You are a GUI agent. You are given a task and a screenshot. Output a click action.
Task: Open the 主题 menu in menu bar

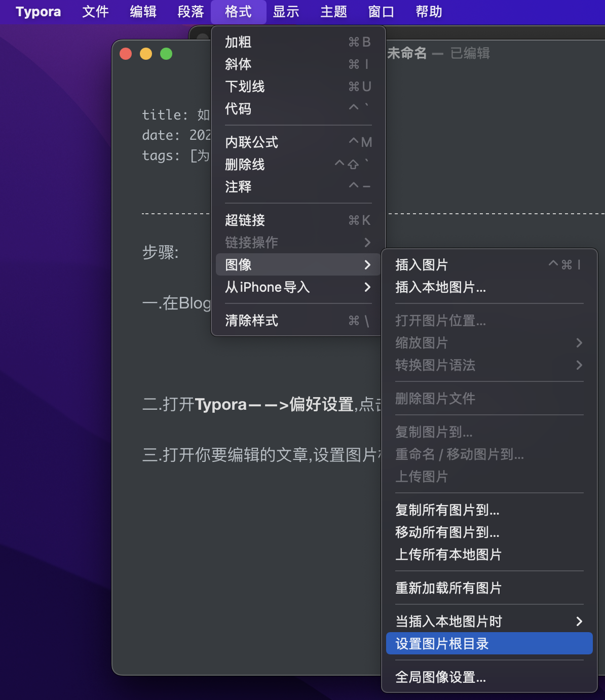coord(333,12)
